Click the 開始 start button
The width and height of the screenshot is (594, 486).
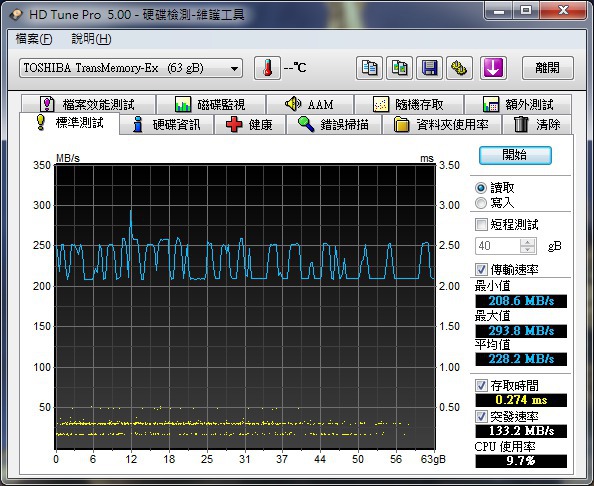point(515,155)
